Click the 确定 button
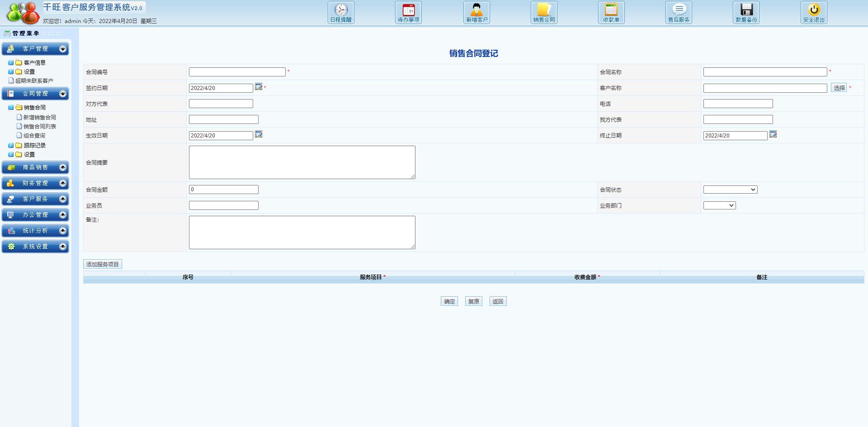 click(x=449, y=301)
